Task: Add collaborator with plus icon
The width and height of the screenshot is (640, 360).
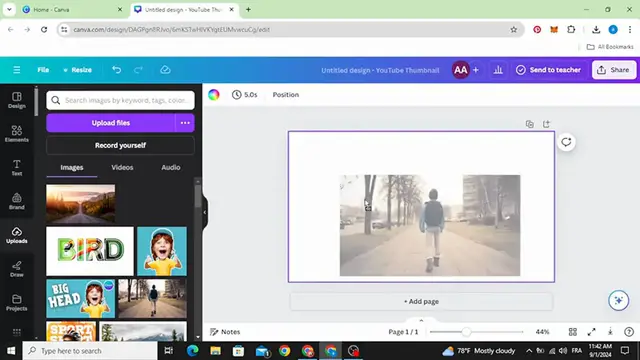Action: click(476, 70)
